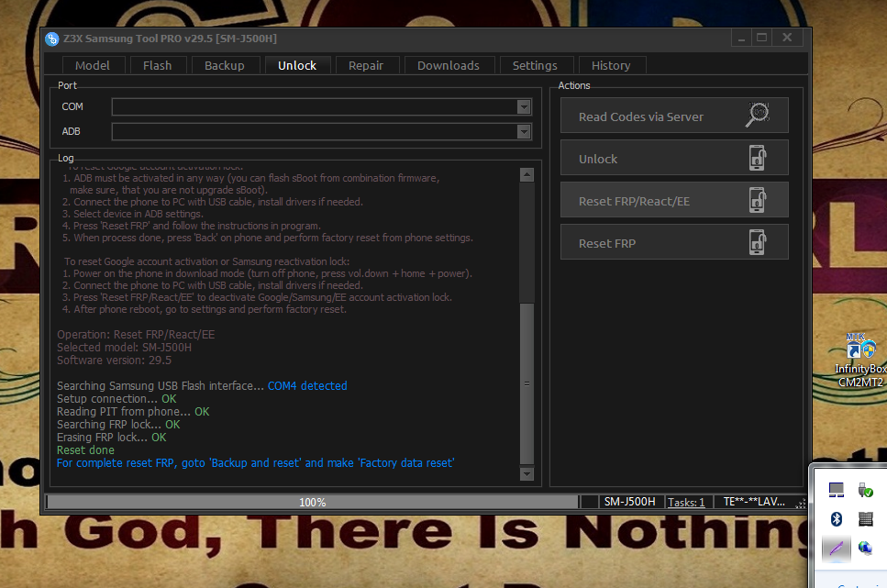Click the 'Searching FRP lock... OK' log line
Viewport: 887px width, 588px height.
tap(118, 425)
